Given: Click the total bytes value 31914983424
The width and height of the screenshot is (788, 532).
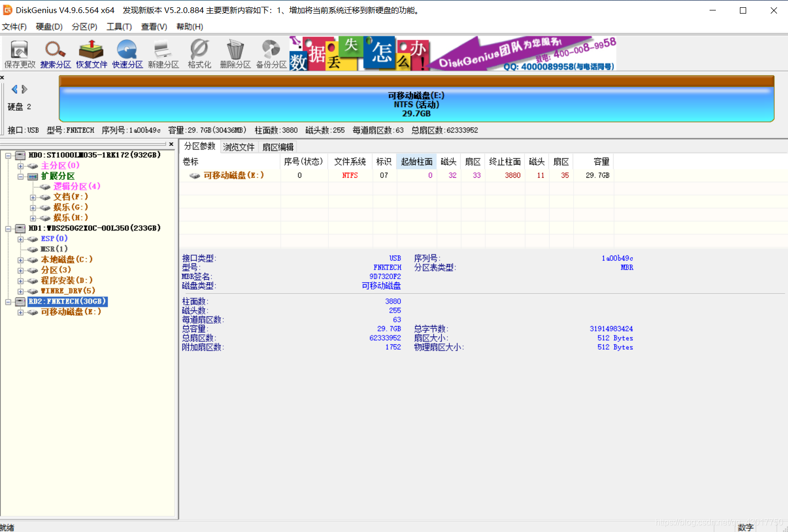Looking at the screenshot, I should tap(611, 329).
